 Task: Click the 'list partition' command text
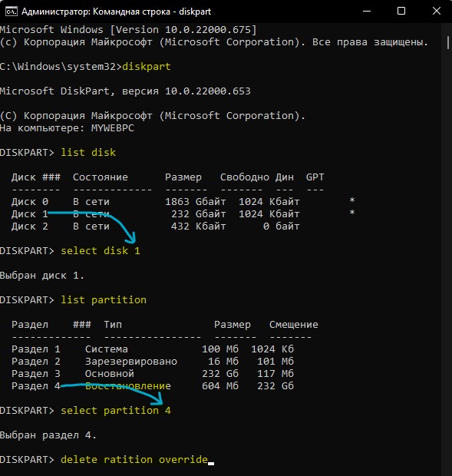tap(104, 300)
